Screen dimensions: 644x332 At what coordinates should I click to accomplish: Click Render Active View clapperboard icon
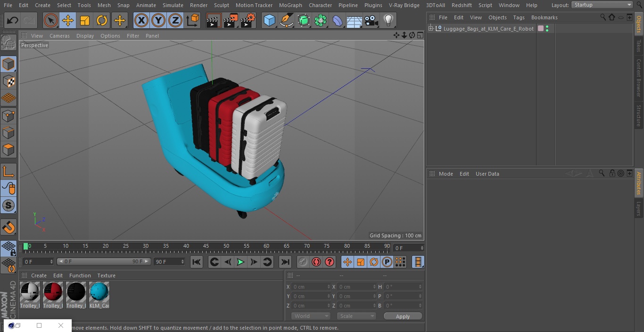coord(214,20)
